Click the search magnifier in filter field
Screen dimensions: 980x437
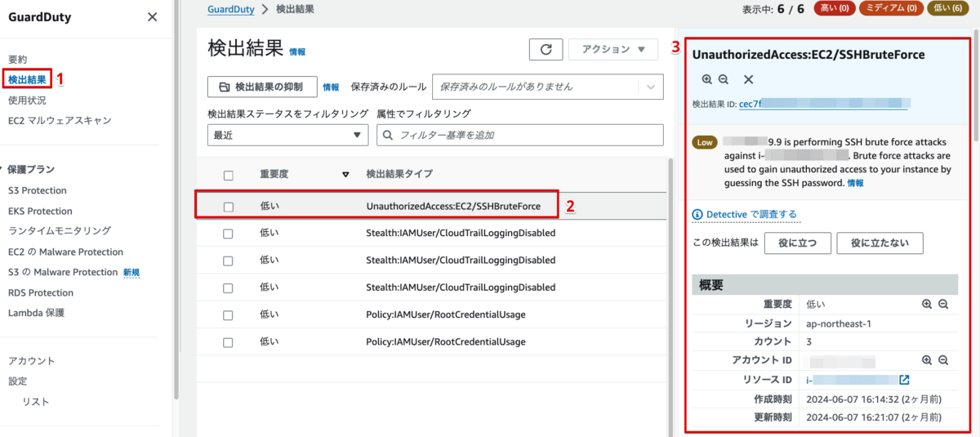[x=388, y=136]
